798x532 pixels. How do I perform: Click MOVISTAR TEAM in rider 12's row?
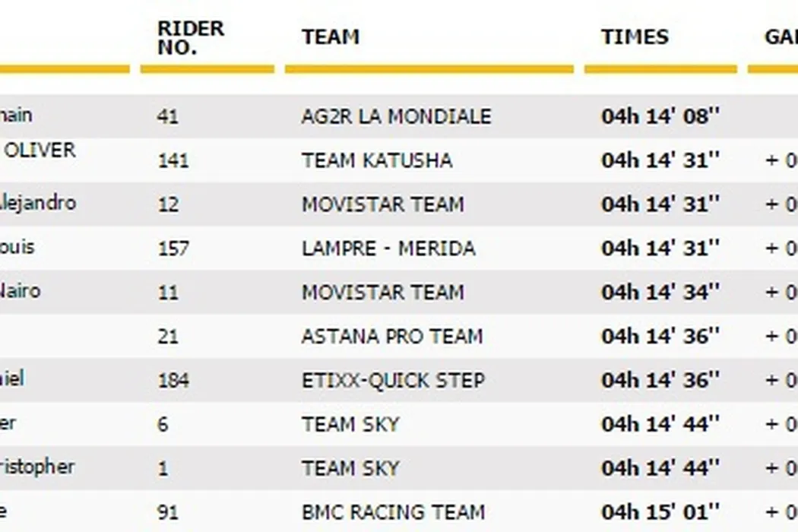[x=382, y=205]
